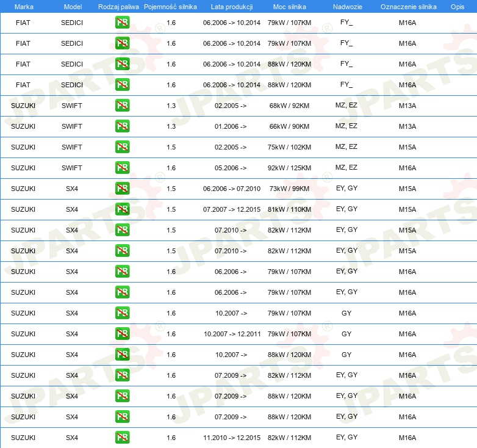Select the 07.2007 -> 12.2015 date cell
Viewport: 477px width, 448px height.
tap(232, 209)
